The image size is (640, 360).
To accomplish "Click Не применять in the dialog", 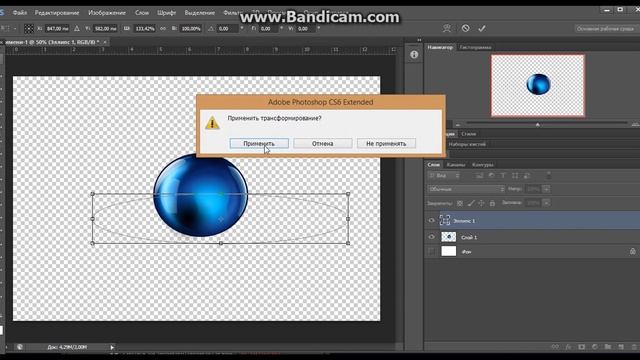I will point(386,143).
